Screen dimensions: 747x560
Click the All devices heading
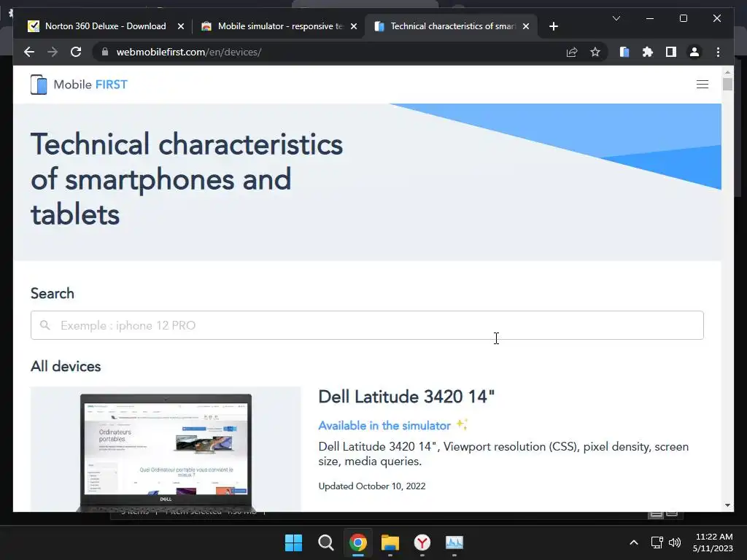coord(66,366)
